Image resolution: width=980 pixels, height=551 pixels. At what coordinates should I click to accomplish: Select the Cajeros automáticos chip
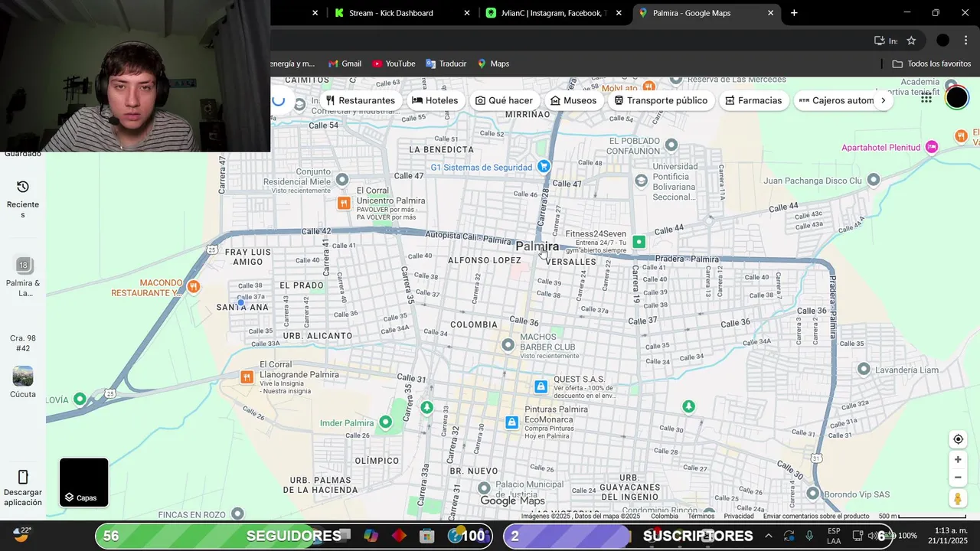(836, 100)
